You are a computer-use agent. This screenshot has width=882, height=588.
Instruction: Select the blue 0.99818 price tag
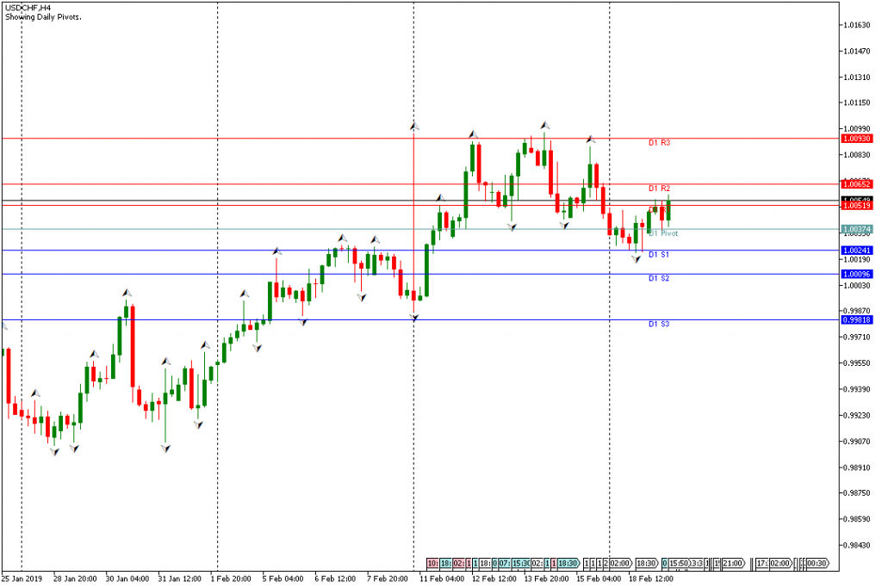[856, 319]
